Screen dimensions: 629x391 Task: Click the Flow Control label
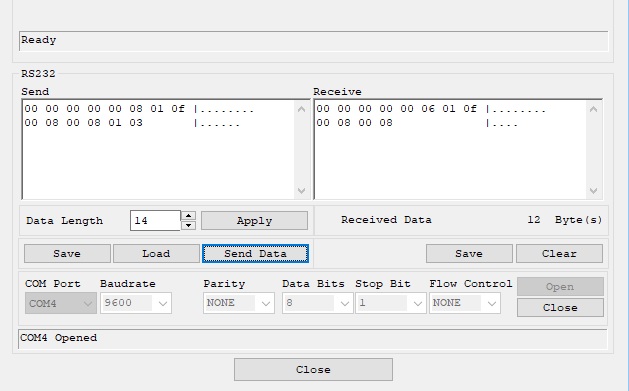pos(471,284)
